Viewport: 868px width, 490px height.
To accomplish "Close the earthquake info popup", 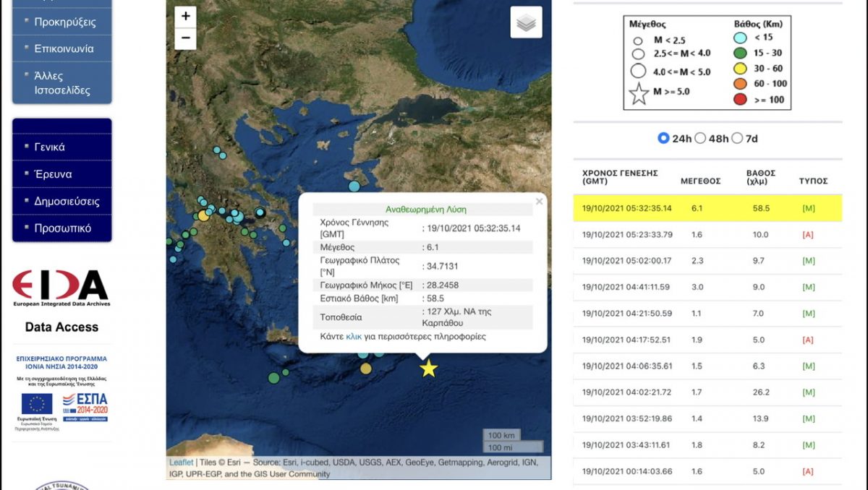I will [539, 202].
